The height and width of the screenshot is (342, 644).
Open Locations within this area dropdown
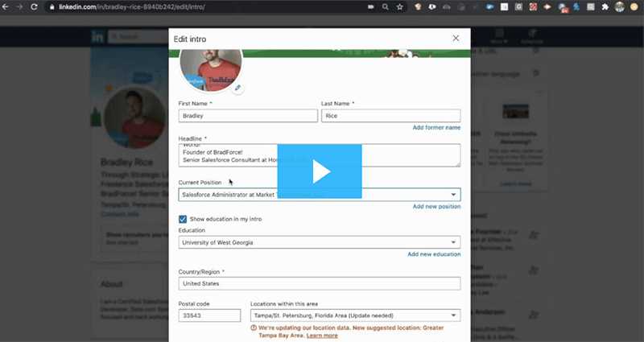(355, 316)
